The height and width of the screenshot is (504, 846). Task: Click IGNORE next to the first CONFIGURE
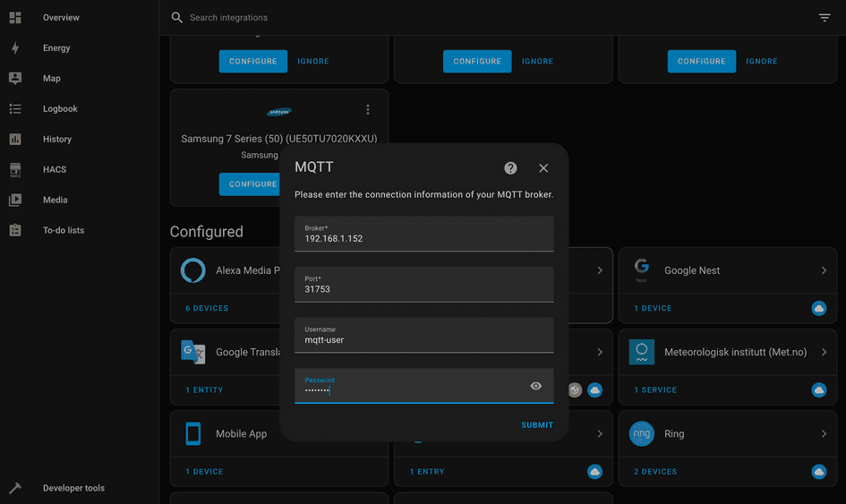click(313, 61)
